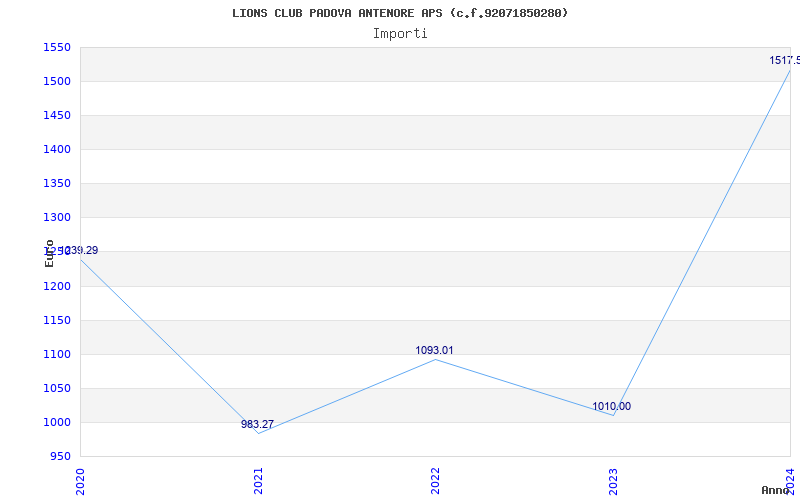800x500 pixels.
Task: Click the 1517.5 data label
Action: (784, 61)
